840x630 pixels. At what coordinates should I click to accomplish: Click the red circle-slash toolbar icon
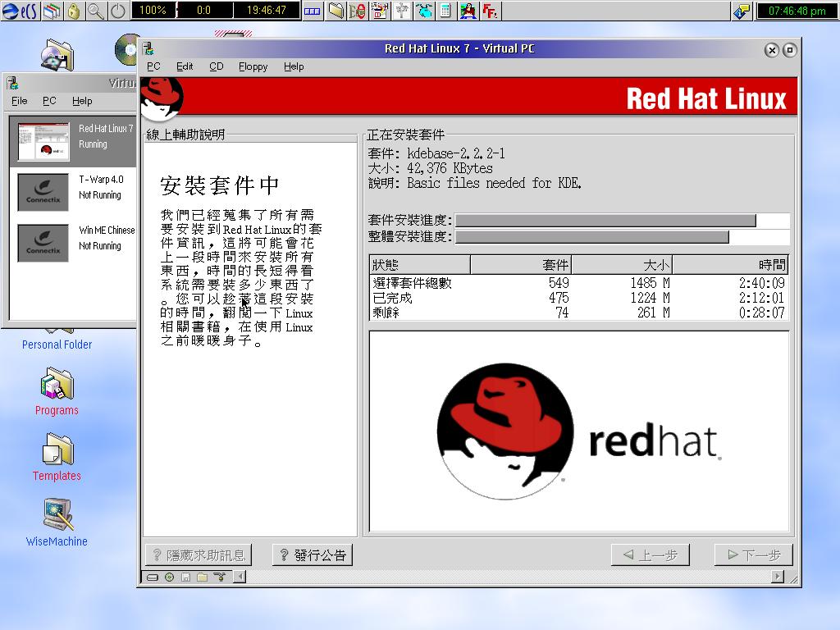coord(358,11)
